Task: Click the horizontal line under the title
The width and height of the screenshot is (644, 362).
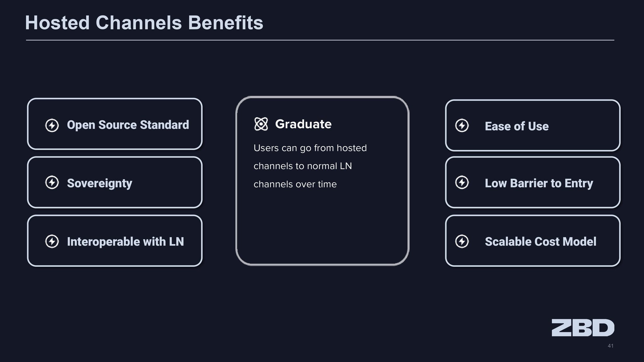Action: pyautogui.click(x=320, y=40)
